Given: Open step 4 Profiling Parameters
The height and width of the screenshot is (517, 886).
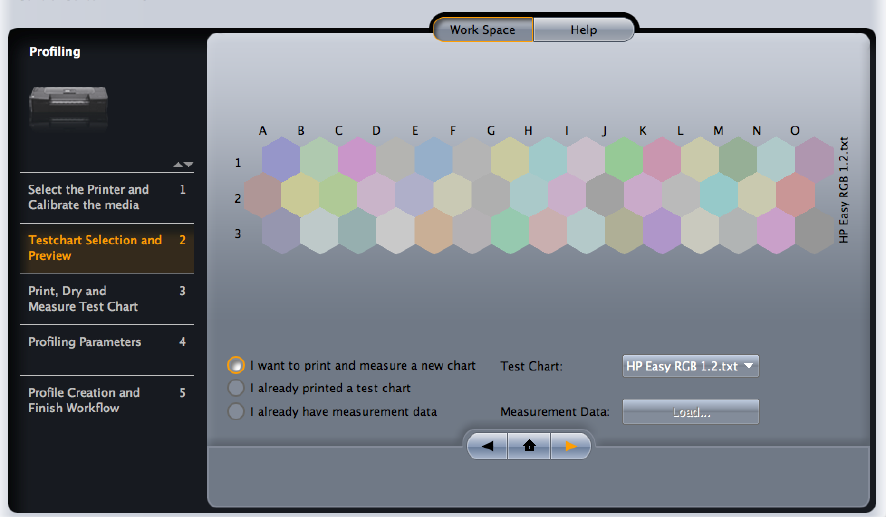Looking at the screenshot, I should coord(107,349).
